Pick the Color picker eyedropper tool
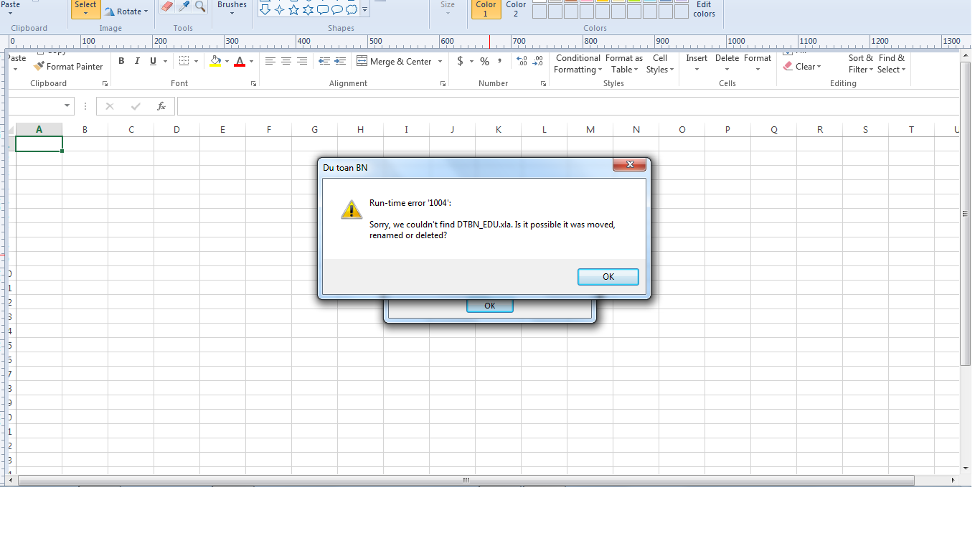The height and width of the screenshot is (551, 980). pyautogui.click(x=184, y=6)
